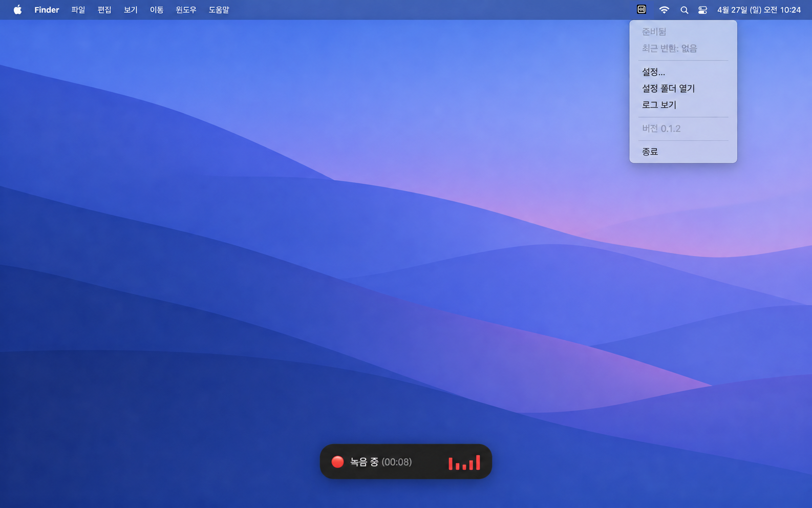Click the voice recorder menu bar icon

click(642, 10)
